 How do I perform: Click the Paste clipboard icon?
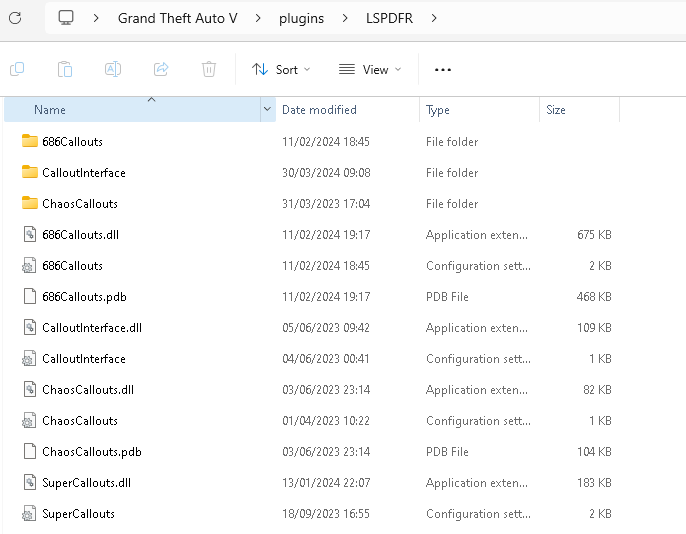pos(65,69)
